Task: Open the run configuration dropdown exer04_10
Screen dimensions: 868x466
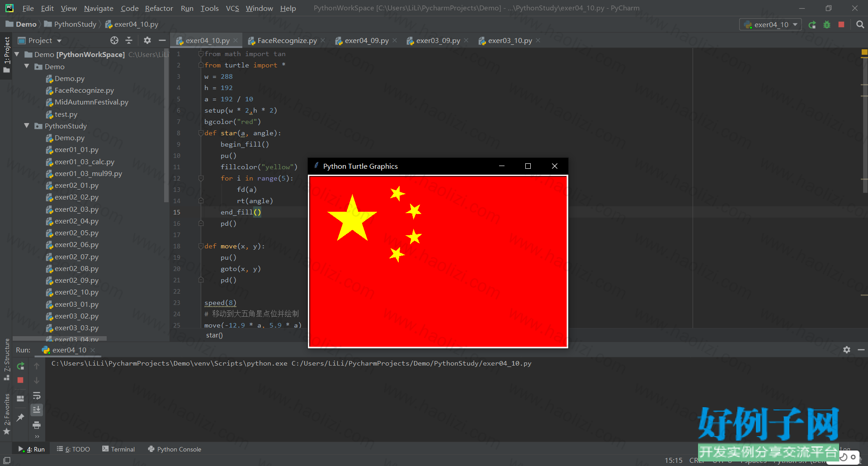Action: tap(770, 24)
